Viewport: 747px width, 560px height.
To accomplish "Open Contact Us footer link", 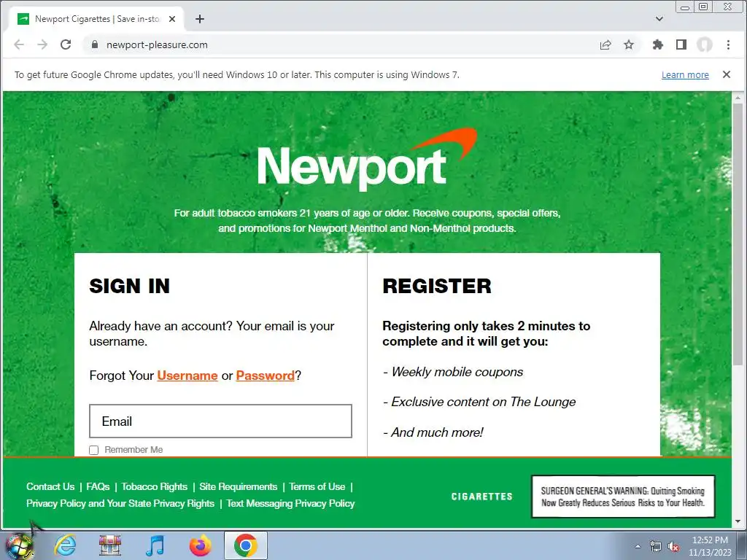I will click(50, 486).
